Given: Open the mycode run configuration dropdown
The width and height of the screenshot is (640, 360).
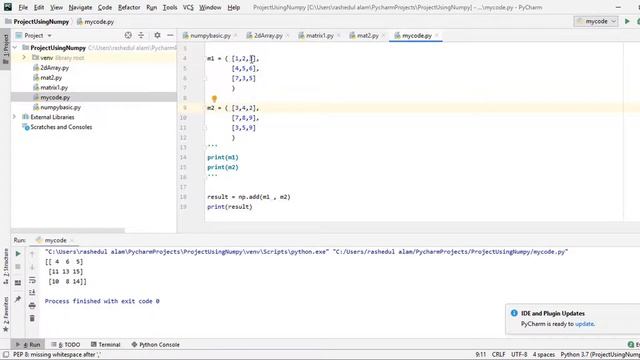Looking at the screenshot, I should [x=596, y=21].
